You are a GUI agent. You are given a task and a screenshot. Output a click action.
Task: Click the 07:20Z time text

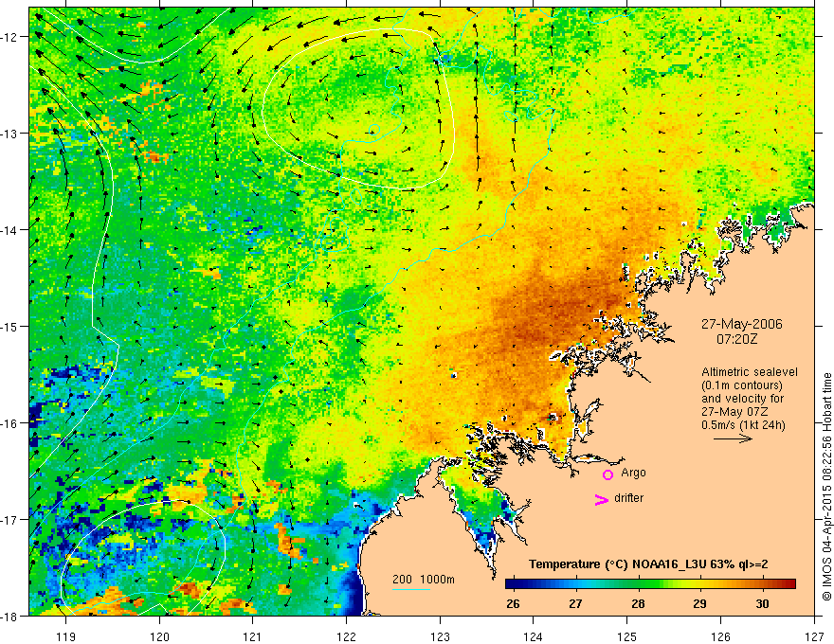(x=736, y=339)
